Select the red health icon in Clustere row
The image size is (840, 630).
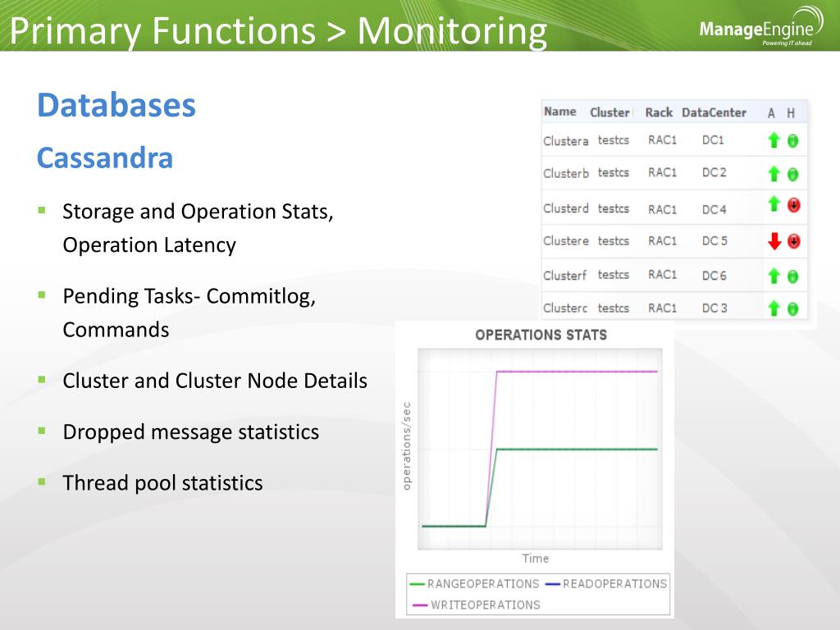(793, 241)
